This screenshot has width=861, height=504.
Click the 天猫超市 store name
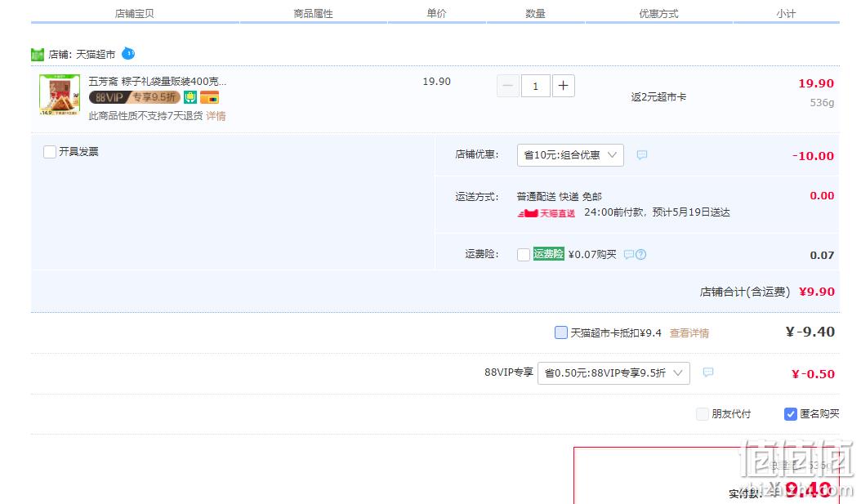pyautogui.click(x=96, y=55)
